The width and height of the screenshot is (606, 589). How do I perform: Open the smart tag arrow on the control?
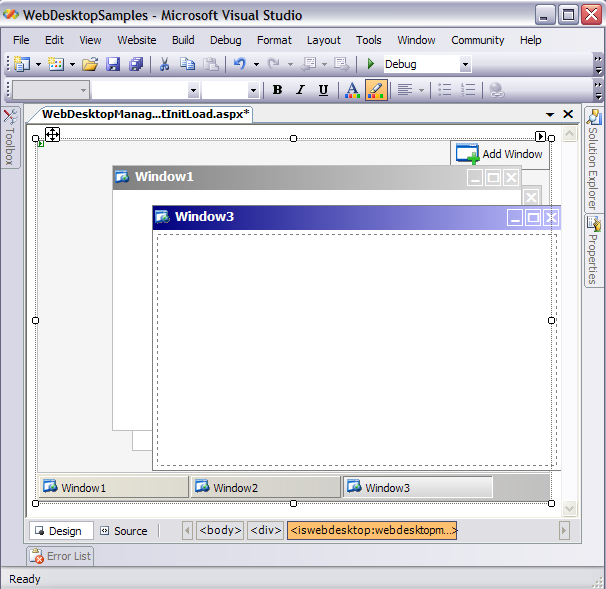click(x=541, y=136)
